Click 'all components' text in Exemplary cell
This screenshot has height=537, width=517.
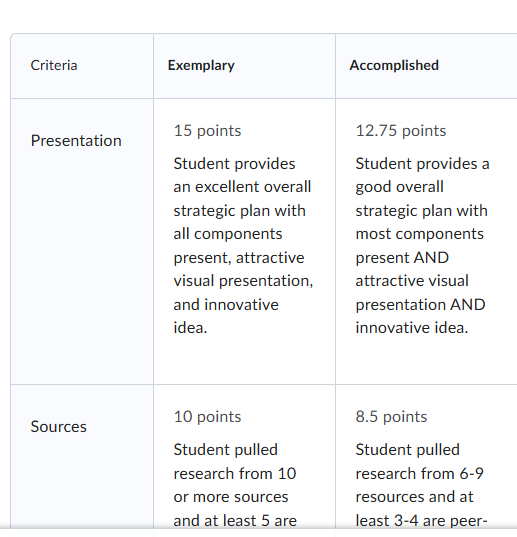coord(228,234)
